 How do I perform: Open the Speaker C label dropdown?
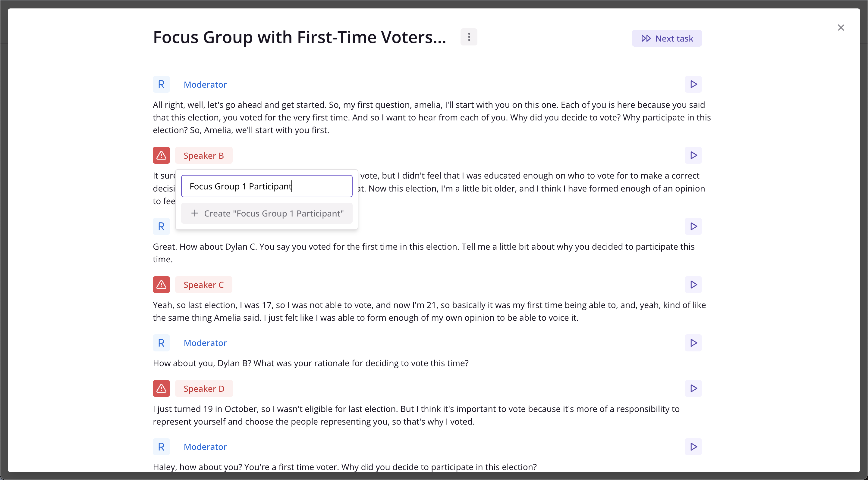pyautogui.click(x=203, y=285)
